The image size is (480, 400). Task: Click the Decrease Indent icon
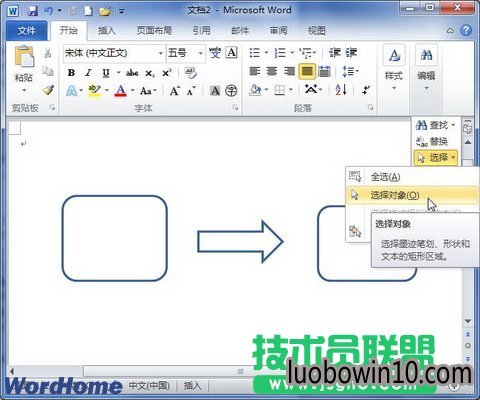[335, 52]
